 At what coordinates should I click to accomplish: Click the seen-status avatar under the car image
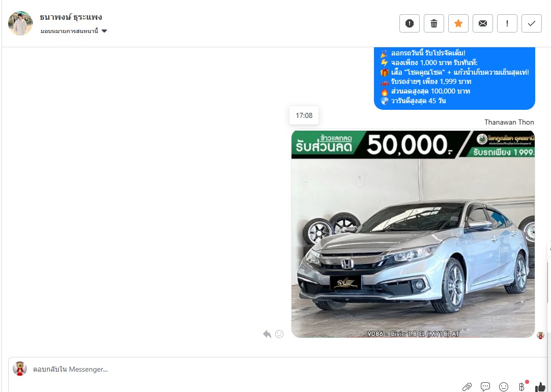coord(540,336)
